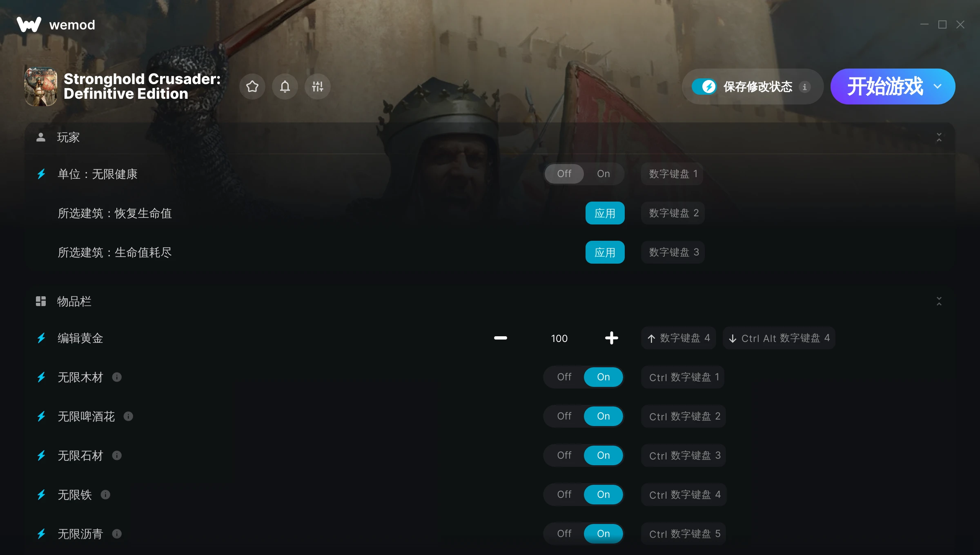Open dropdown arrow on 开始游戏 button
Image resolution: width=980 pixels, height=555 pixels.
click(938, 87)
